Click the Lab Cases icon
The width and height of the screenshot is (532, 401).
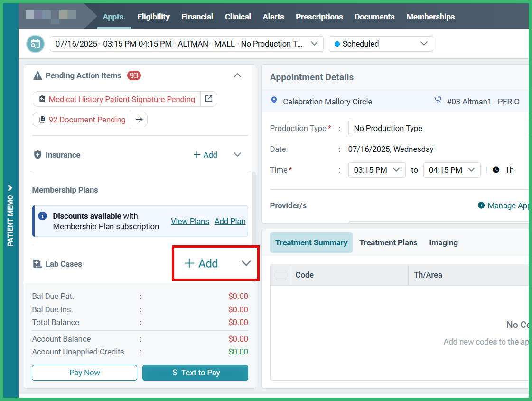pyautogui.click(x=37, y=263)
